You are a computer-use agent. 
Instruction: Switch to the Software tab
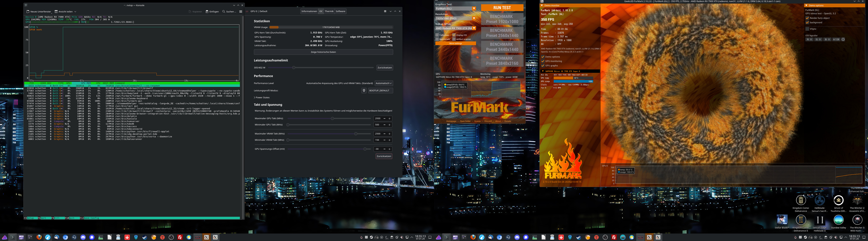pyautogui.click(x=340, y=11)
